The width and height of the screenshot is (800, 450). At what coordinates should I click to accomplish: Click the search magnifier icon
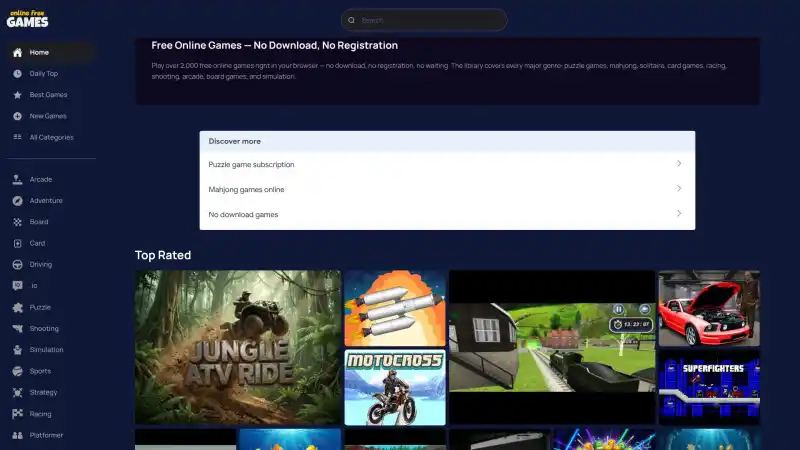(351, 20)
